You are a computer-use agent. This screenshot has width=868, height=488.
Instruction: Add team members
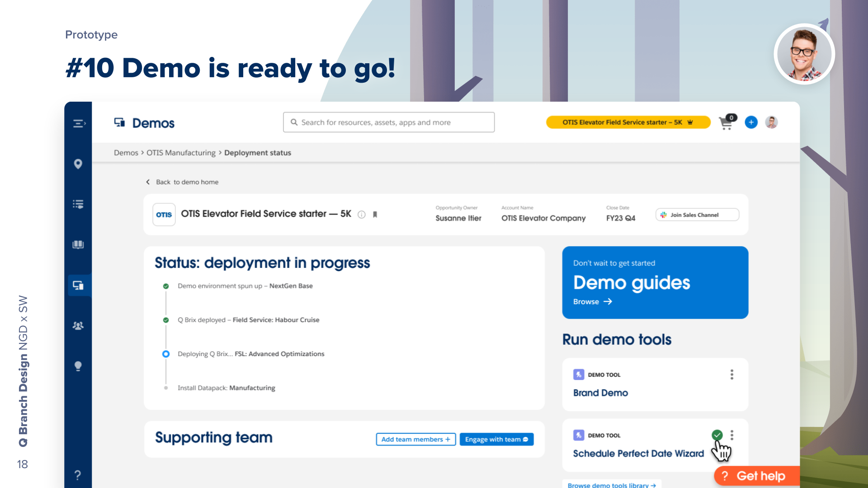[x=416, y=439]
